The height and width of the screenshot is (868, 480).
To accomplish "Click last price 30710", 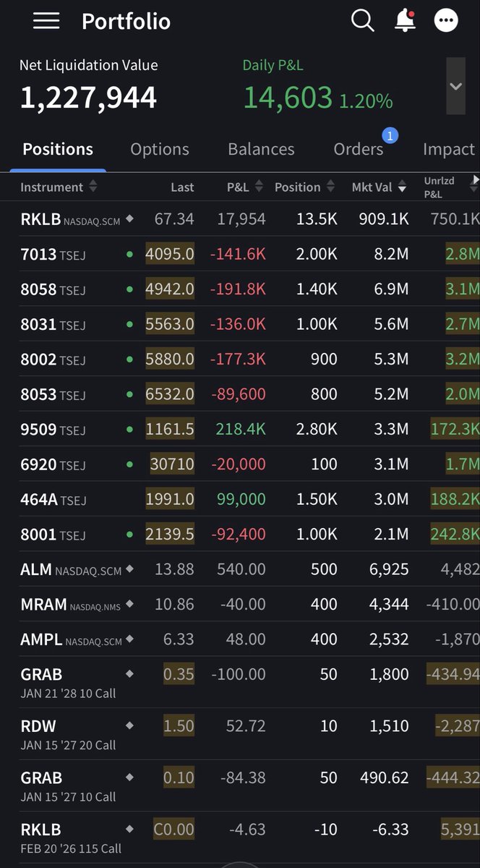I will (172, 464).
